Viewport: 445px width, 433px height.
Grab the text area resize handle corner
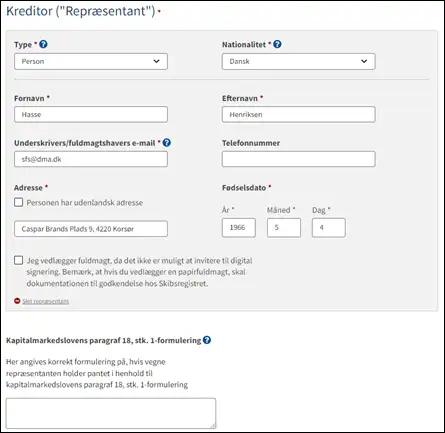click(x=213, y=426)
